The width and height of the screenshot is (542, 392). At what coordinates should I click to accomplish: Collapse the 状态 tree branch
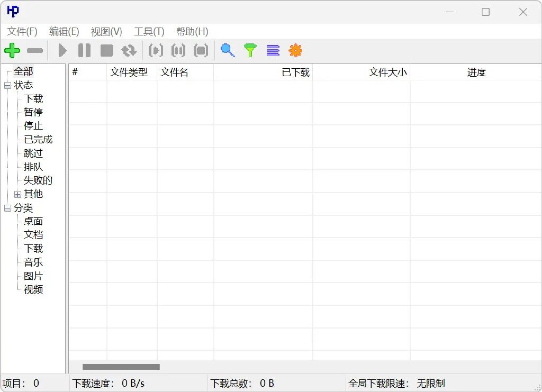pos(7,85)
